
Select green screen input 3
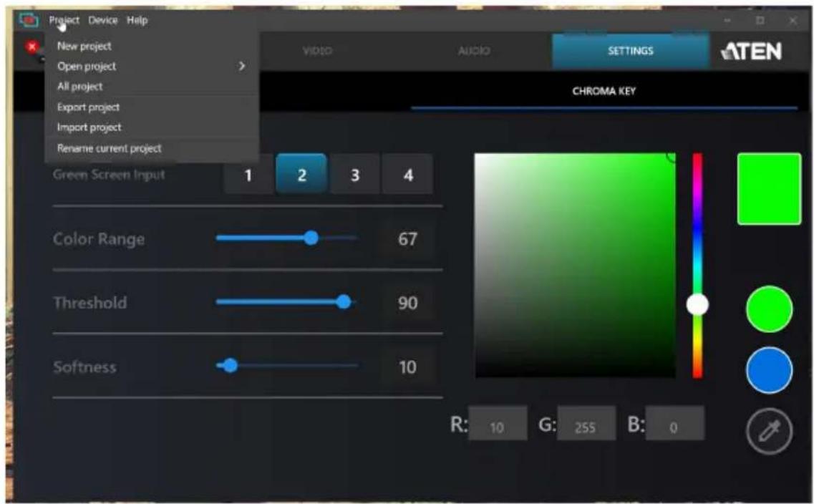(355, 175)
